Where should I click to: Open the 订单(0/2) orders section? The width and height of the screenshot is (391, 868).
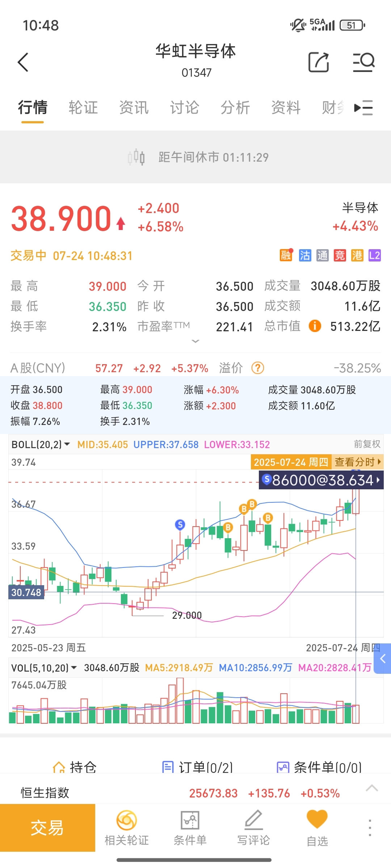(x=197, y=767)
